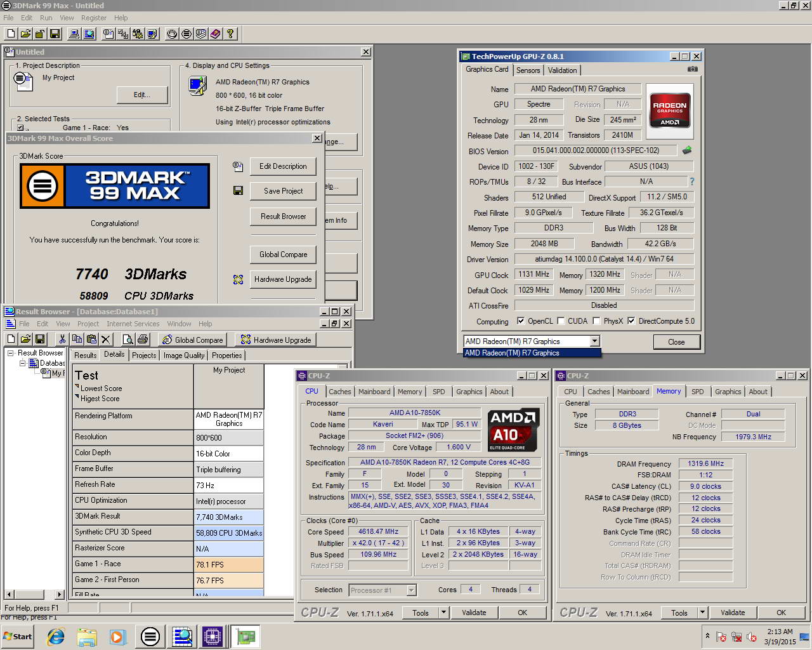
Task: Switch to SPD tab in right CPU-Z Memory window
Action: coord(698,392)
